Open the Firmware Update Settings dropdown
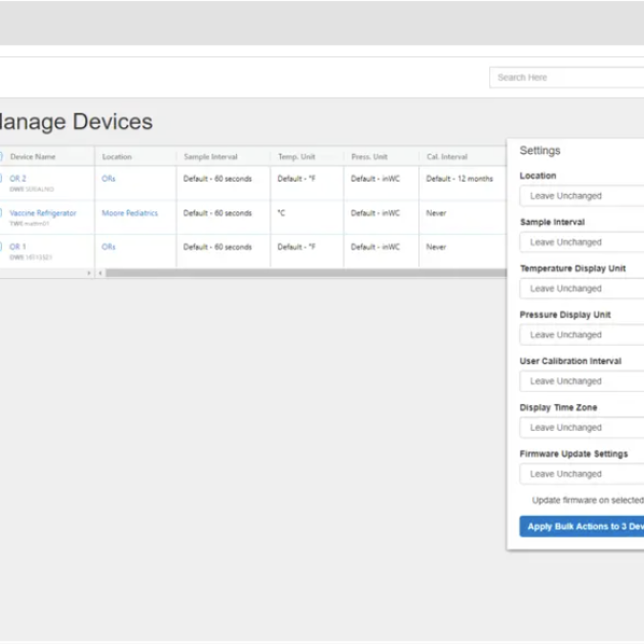Screen dimensions: 644x644 click(x=581, y=474)
